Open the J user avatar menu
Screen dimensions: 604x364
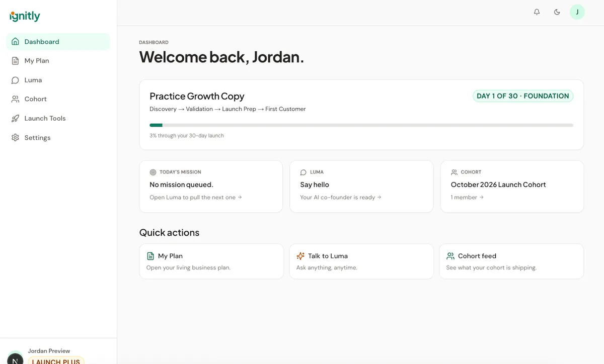(577, 12)
